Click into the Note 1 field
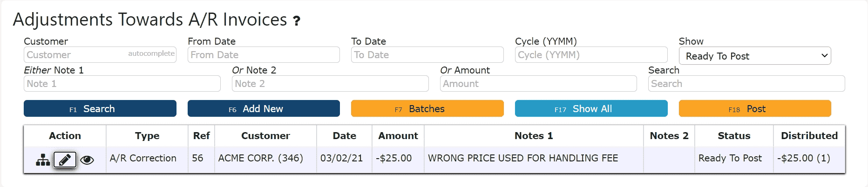This screenshot has width=868, height=187. point(122,83)
